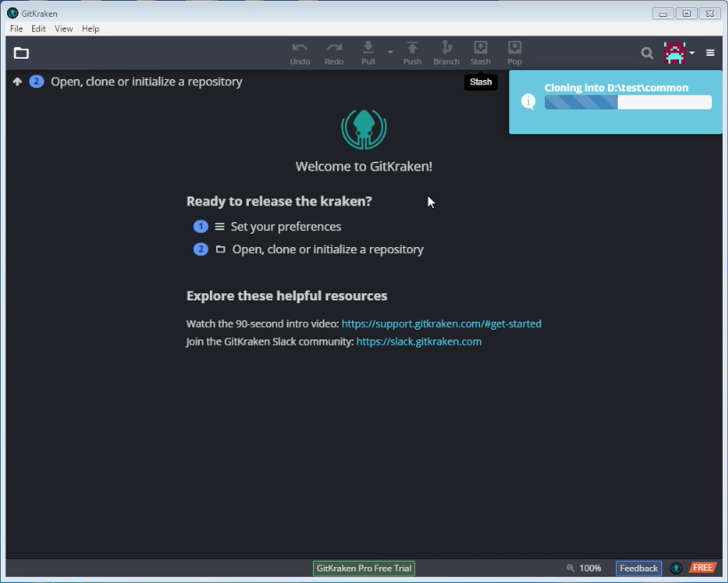The width and height of the screenshot is (728, 583).
Task: Maximize the GitKraken window
Action: pos(686,14)
